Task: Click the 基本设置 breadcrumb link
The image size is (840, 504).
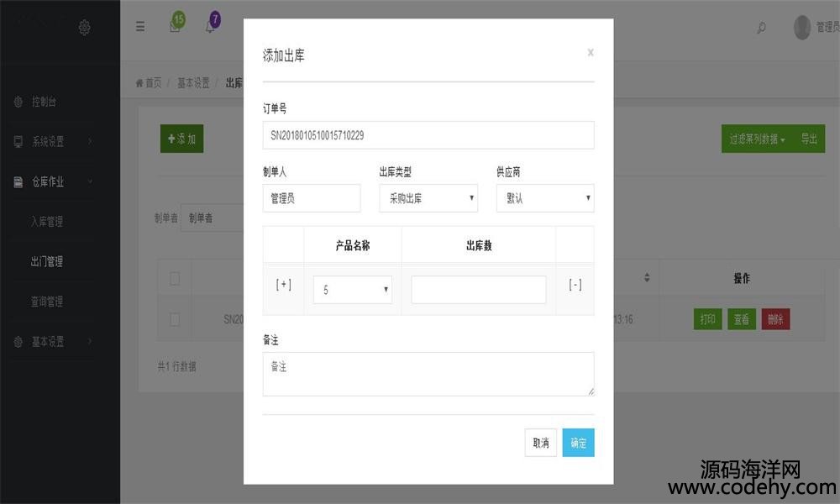Action: click(193, 83)
